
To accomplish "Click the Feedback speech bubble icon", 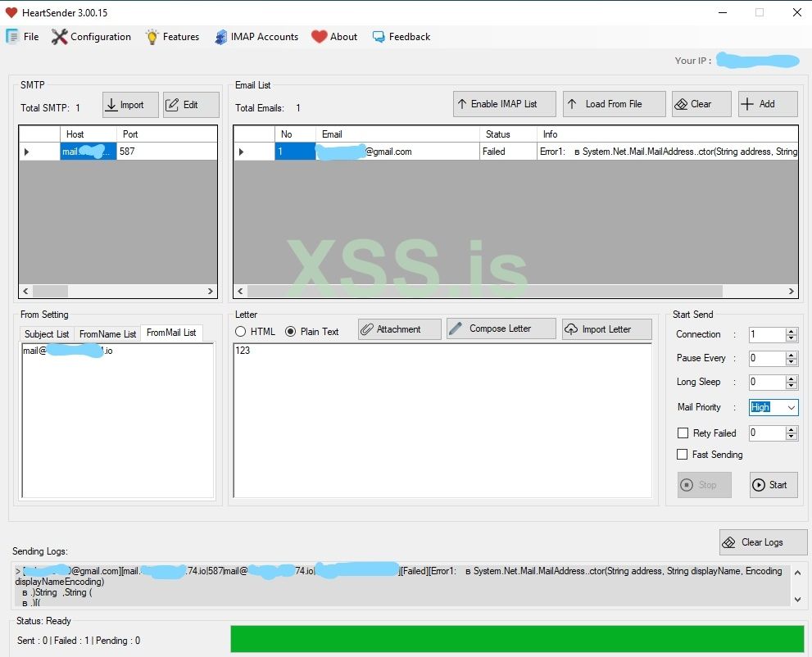I will [x=379, y=37].
